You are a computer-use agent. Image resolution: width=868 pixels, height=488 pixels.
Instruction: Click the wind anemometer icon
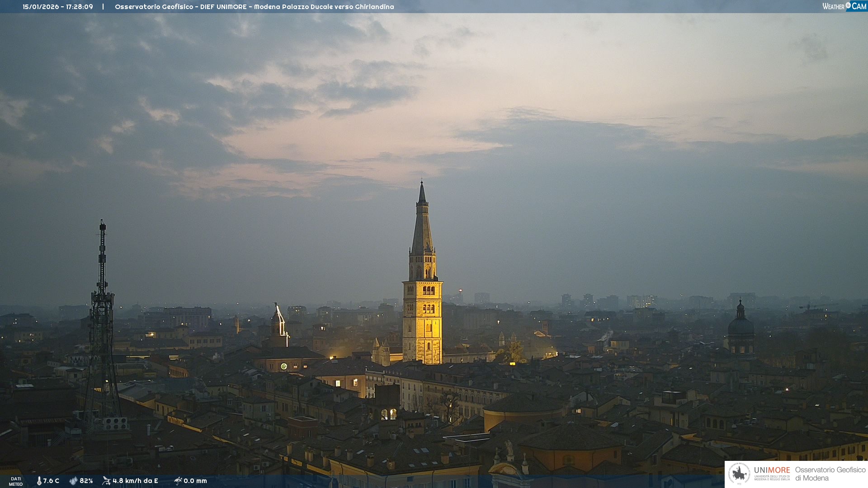point(106,481)
